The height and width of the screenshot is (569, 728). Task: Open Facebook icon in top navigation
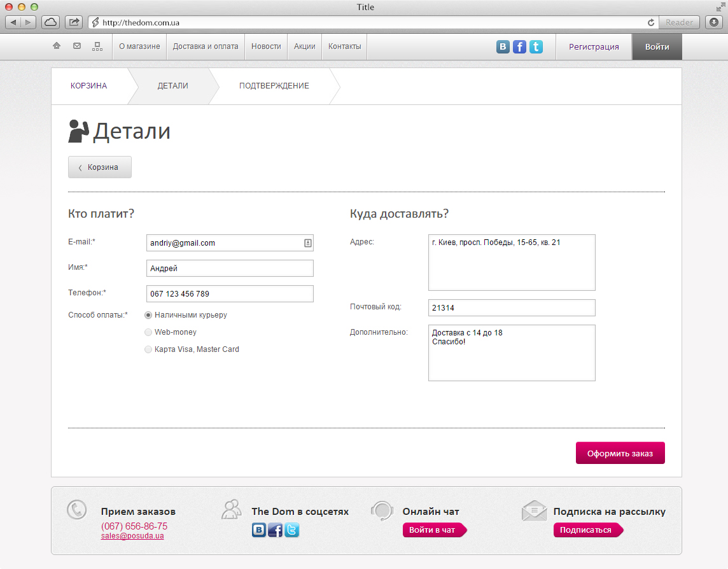519,46
